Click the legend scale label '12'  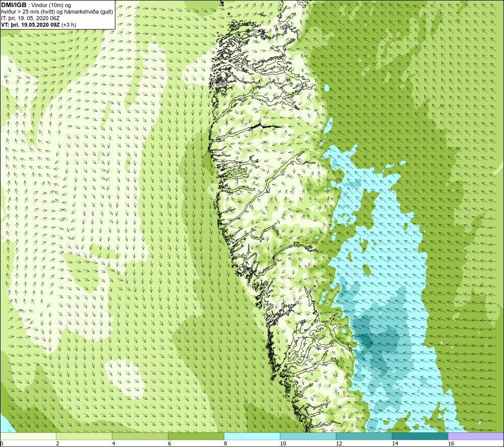click(x=339, y=444)
